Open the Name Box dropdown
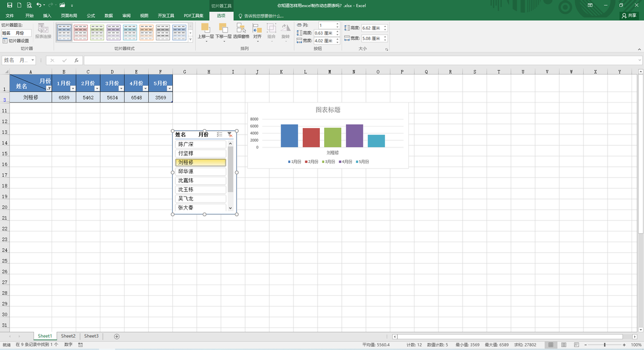This screenshot has height=350, width=644. coord(33,61)
